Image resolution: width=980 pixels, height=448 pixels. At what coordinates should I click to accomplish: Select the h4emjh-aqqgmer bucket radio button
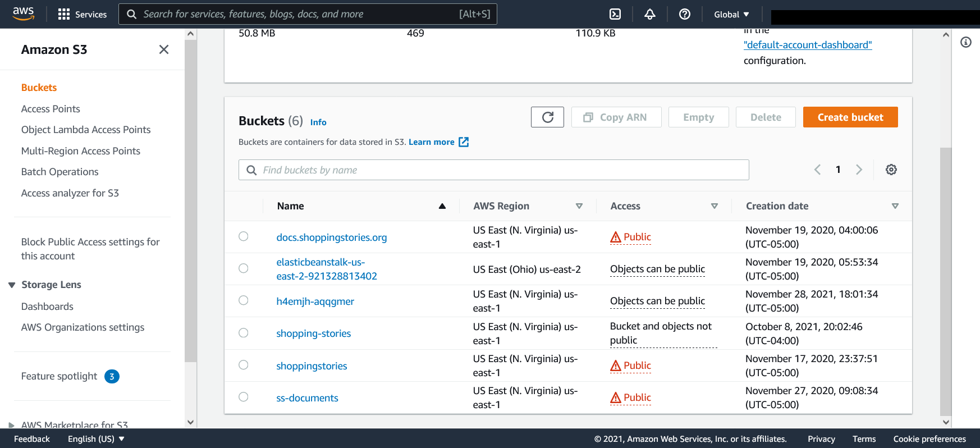coord(243,300)
